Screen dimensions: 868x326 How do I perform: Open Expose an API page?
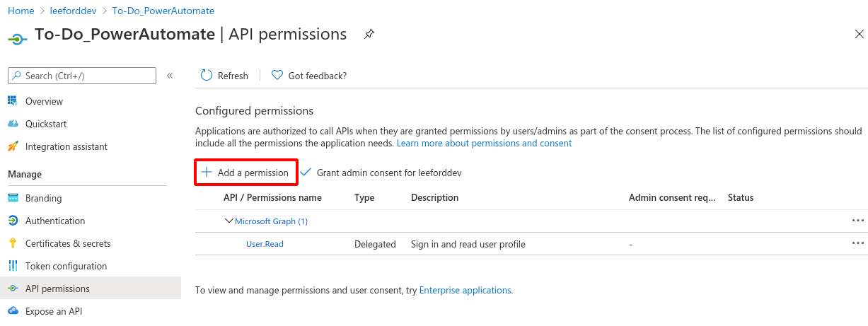(54, 311)
